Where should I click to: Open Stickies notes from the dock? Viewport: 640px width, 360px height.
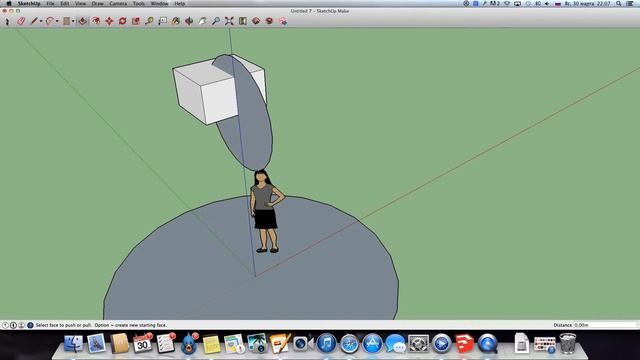coord(211,344)
